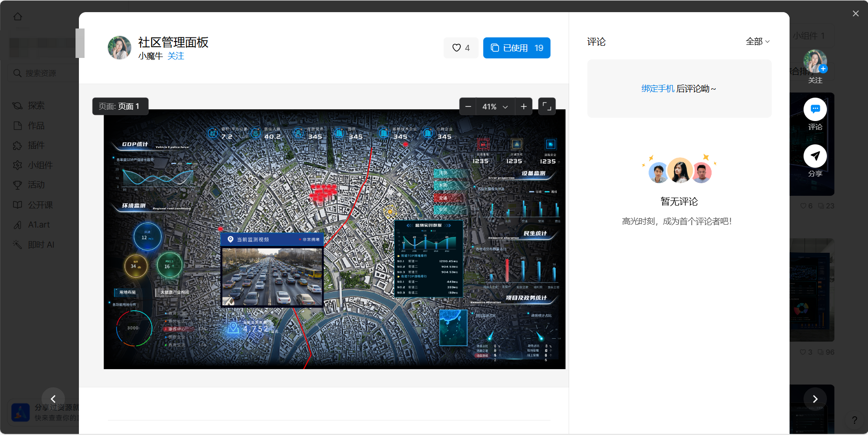Click the 分享过资源 banner icon at bottom left

[x=21, y=412]
